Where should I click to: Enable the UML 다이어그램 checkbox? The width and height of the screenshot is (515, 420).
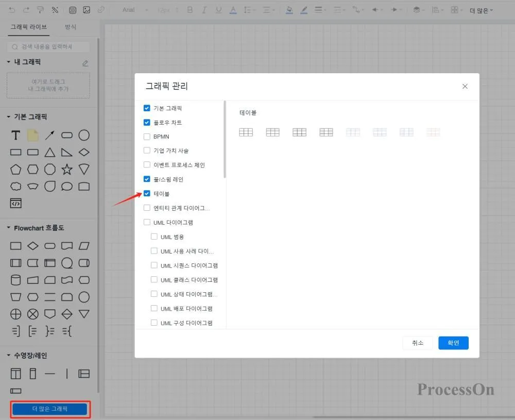pyautogui.click(x=147, y=222)
